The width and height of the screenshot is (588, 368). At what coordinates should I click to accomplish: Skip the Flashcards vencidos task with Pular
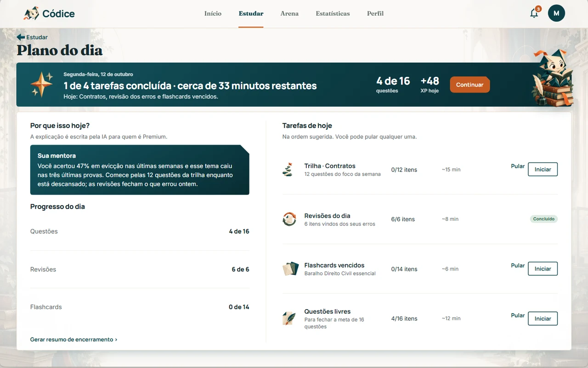coord(518,265)
